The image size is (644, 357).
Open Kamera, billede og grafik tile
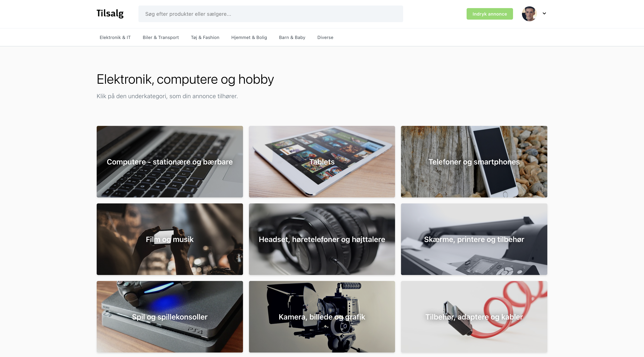322,317
